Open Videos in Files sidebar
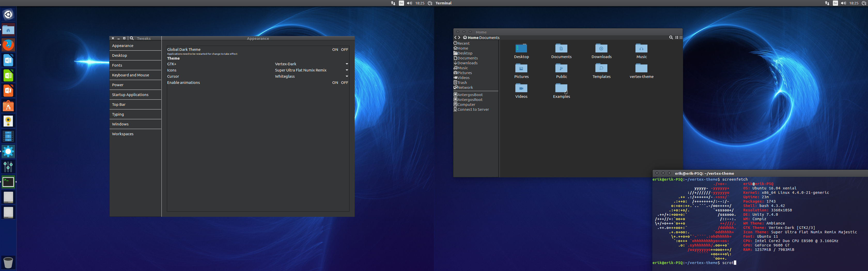 tap(475, 78)
